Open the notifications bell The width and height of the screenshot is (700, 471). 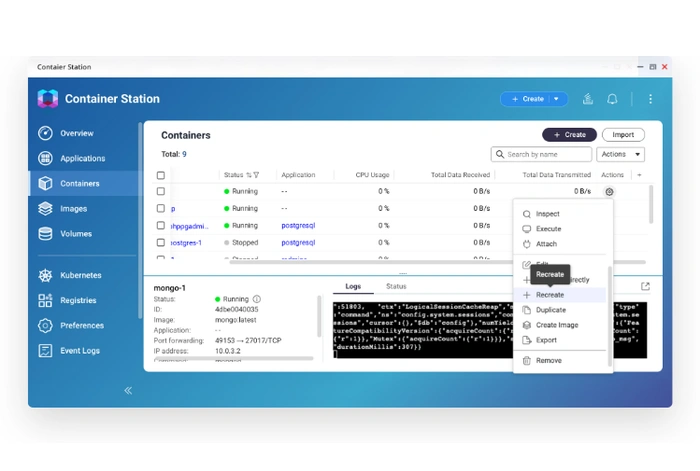click(x=612, y=99)
